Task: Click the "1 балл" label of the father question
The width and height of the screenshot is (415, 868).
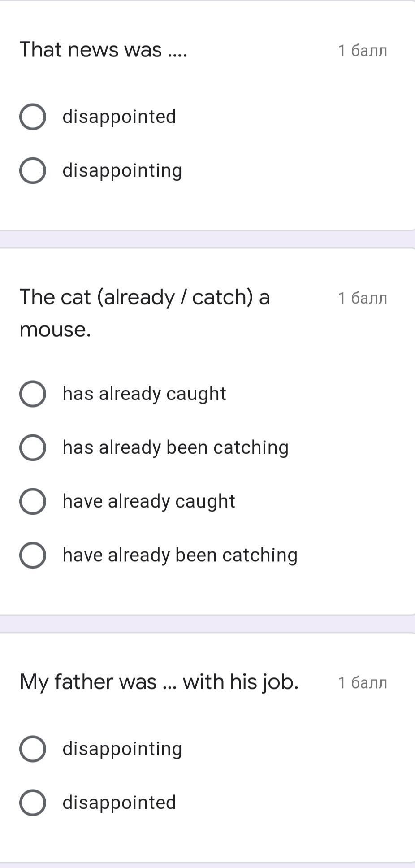Action: pyautogui.click(x=362, y=683)
